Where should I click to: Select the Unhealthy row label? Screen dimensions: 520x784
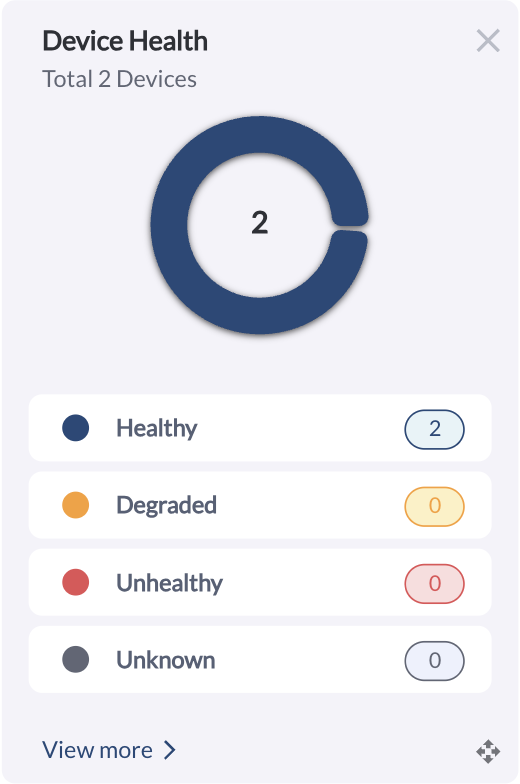tap(170, 583)
